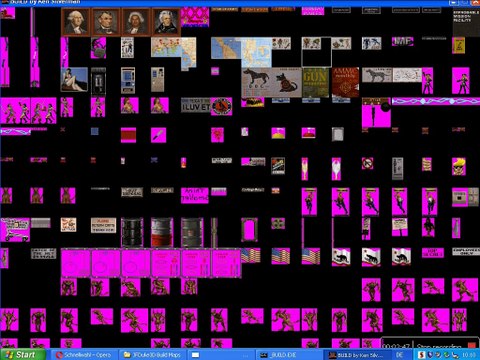
Task: Pick the two-dog diagram poster tile
Action: (272, 82)
